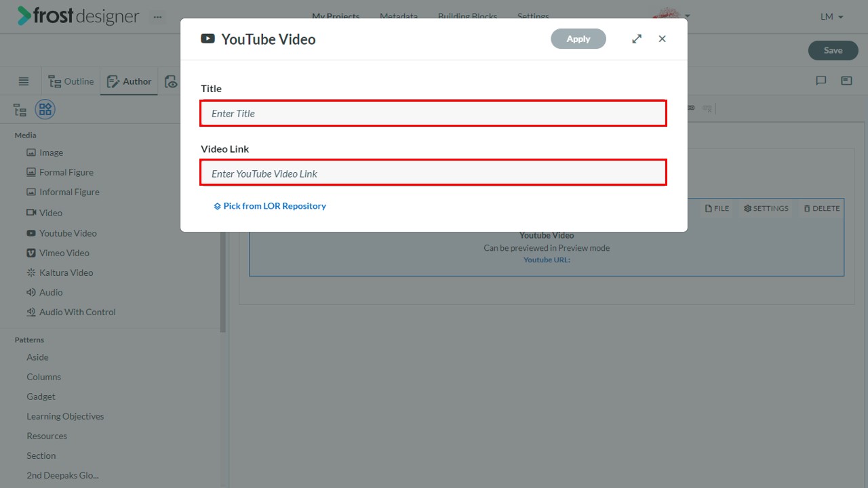Viewport: 868px width, 488px height.
Task: Click the DELETE button on video block
Action: tap(822, 208)
